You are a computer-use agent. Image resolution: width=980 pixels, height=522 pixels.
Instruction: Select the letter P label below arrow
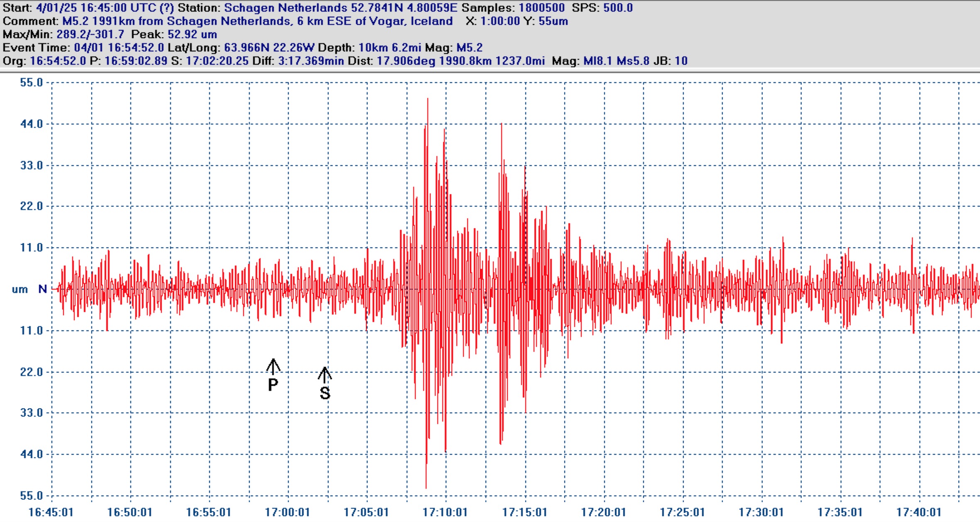click(x=273, y=385)
